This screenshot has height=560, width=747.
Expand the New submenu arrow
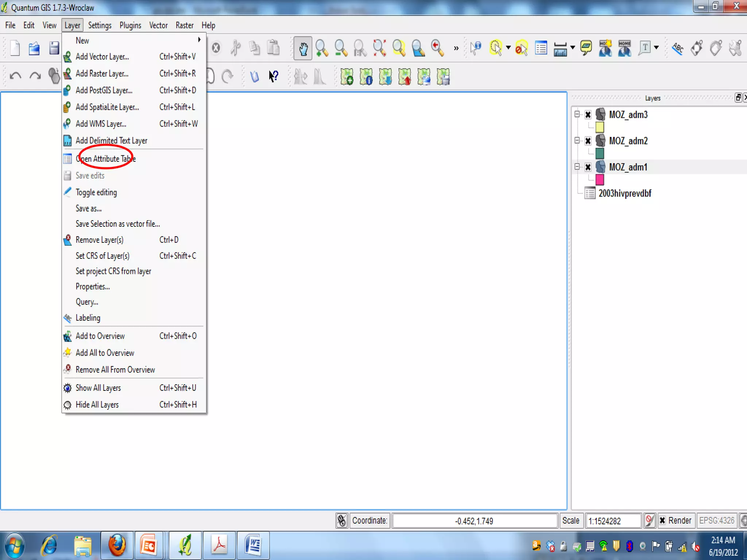click(199, 40)
